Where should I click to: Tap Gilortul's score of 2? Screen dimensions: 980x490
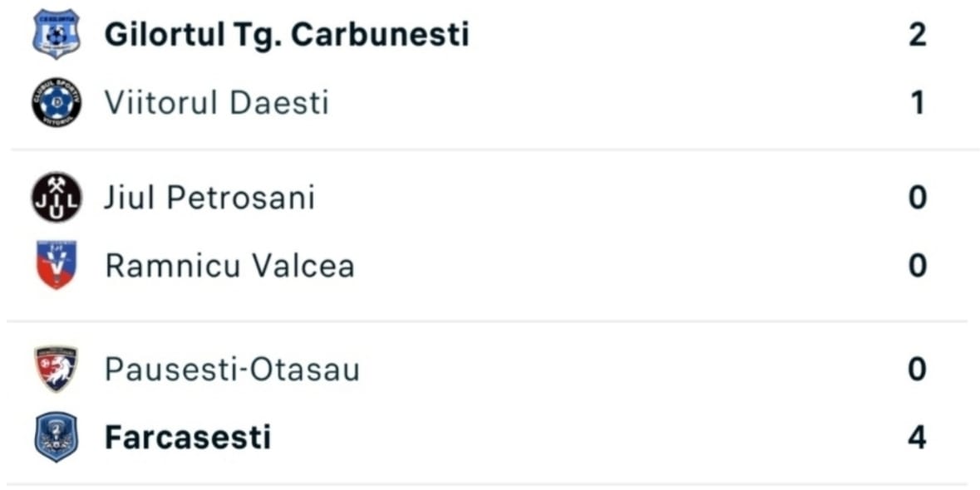point(917,34)
